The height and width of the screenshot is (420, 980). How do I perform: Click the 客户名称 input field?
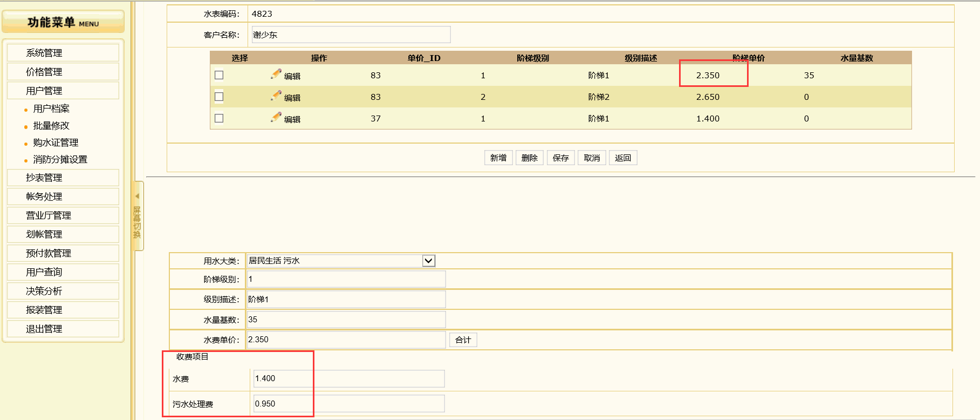point(351,35)
